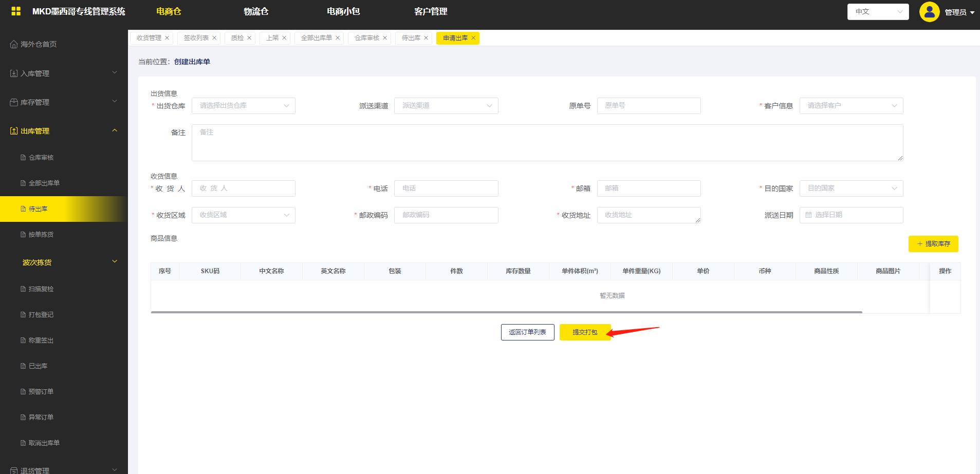Click the calendar icon in 派送日期 field
The image size is (980, 474).
coord(808,215)
